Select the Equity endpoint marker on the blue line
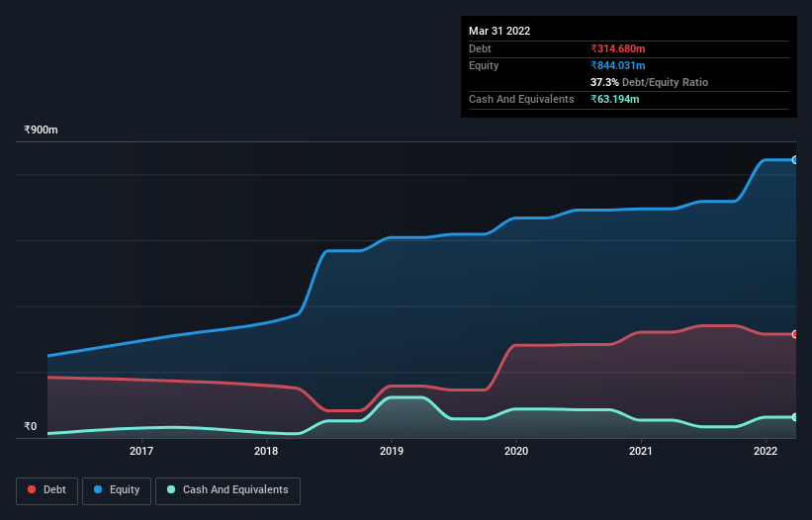 (x=795, y=160)
